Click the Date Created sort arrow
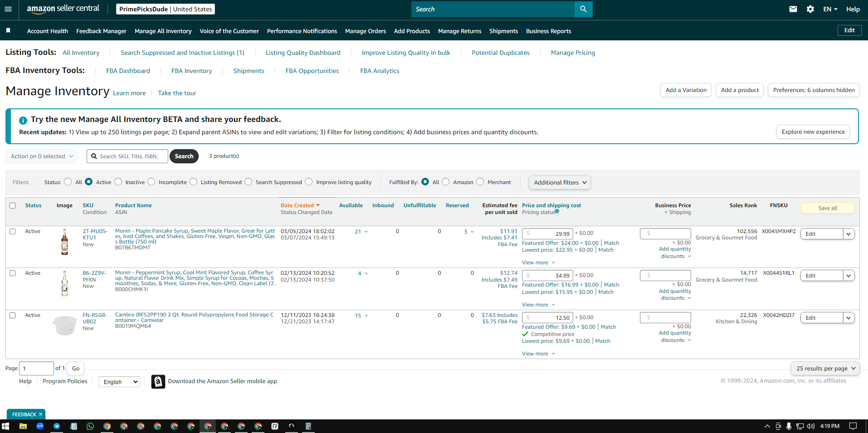868x433 pixels. [318, 205]
